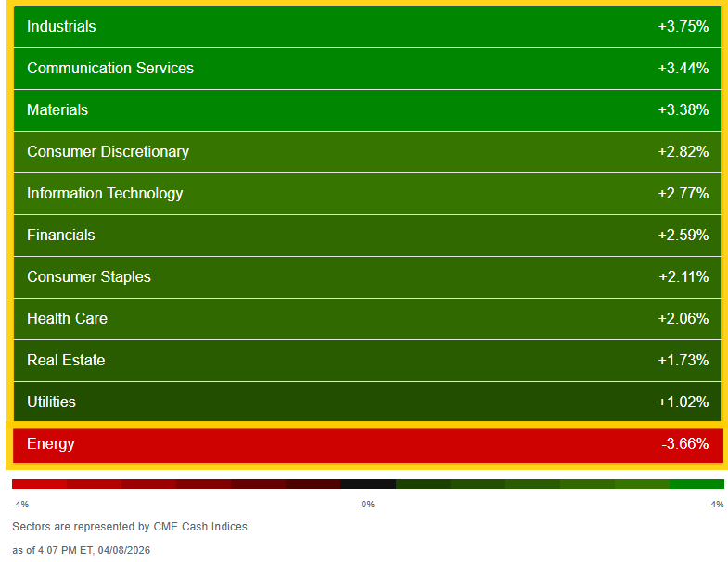Select the Financials label
The image size is (728, 562).
(x=61, y=235)
